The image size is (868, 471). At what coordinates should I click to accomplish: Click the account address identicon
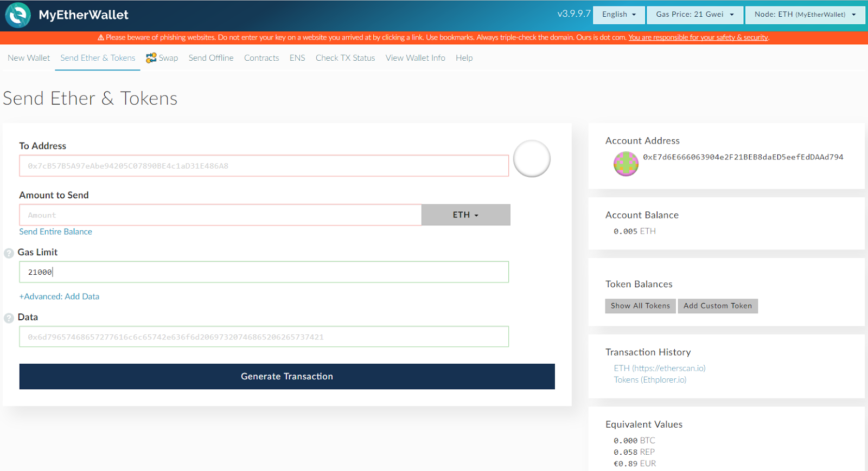click(626, 164)
